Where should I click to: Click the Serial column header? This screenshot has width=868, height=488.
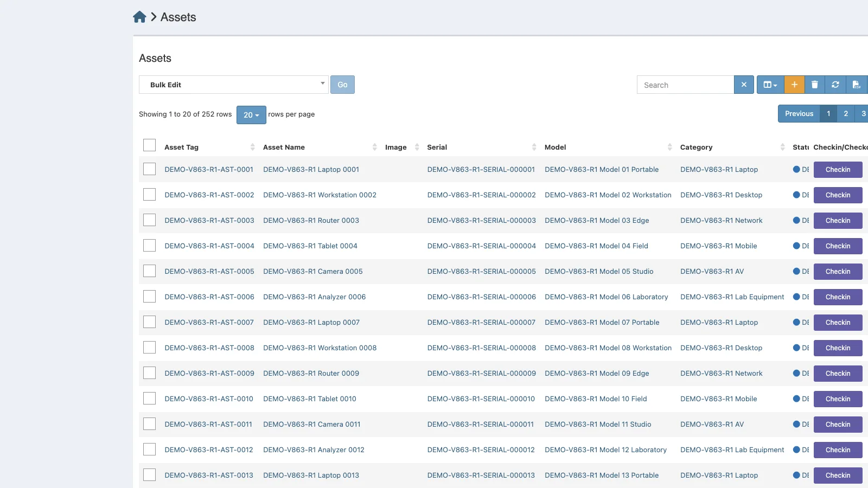coord(437,147)
